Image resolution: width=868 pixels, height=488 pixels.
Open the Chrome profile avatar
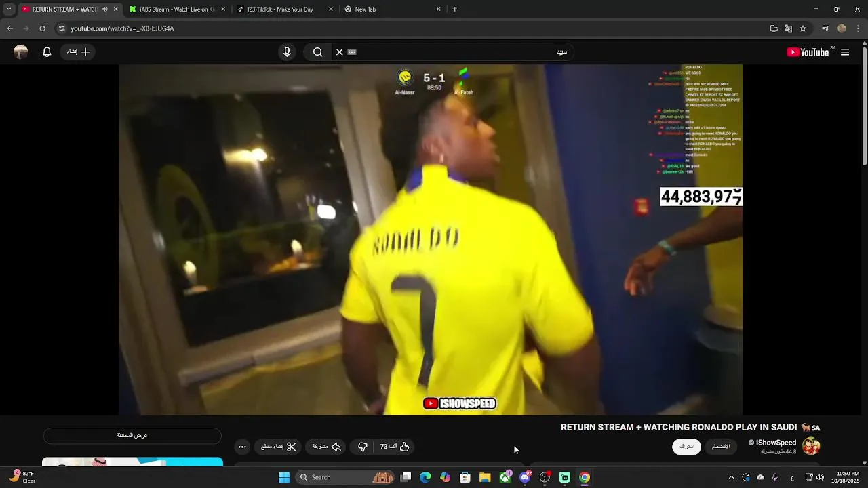842,28
